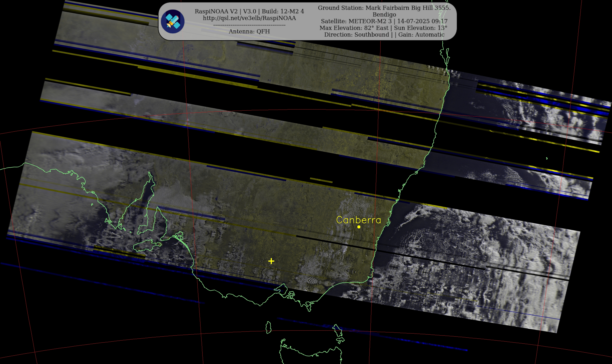Click the King Island outline north-west of Tasmania

tap(268, 327)
